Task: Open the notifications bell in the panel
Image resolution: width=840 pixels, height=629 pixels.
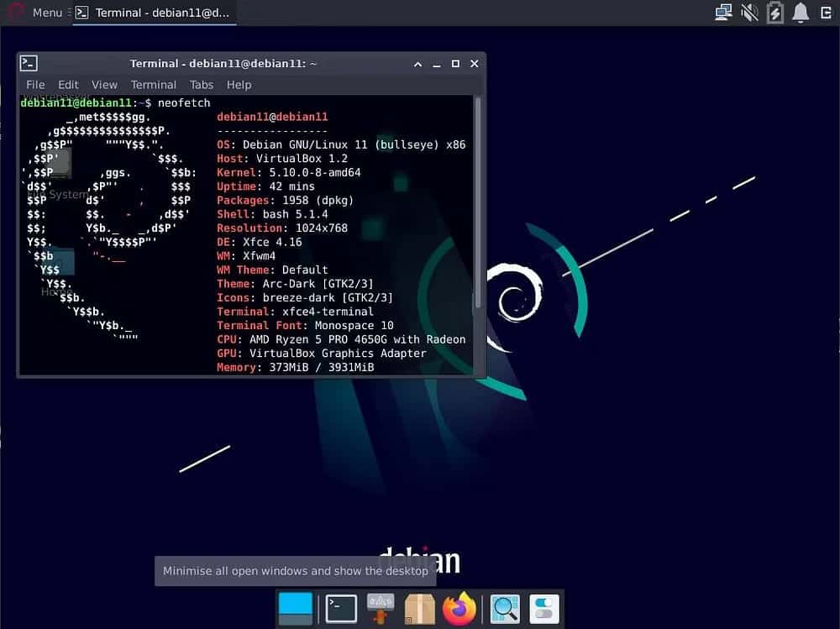Action: pyautogui.click(x=801, y=13)
